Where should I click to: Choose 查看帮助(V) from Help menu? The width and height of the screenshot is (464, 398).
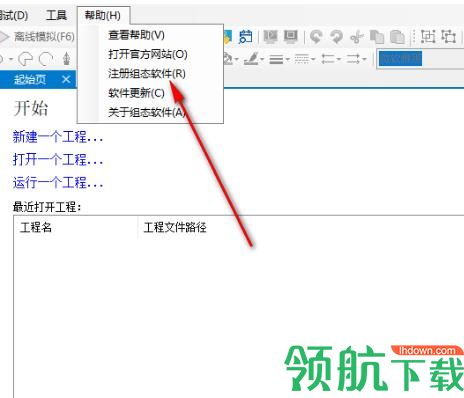coord(136,35)
